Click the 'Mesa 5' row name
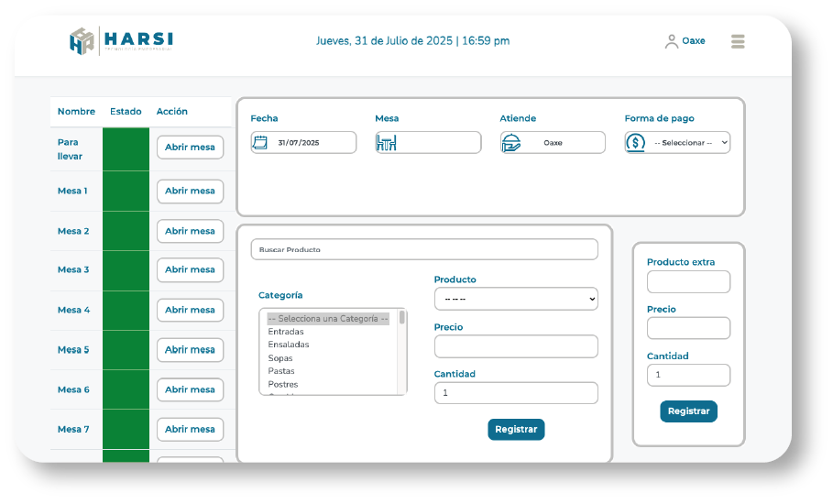833x504 pixels. pyautogui.click(x=73, y=349)
